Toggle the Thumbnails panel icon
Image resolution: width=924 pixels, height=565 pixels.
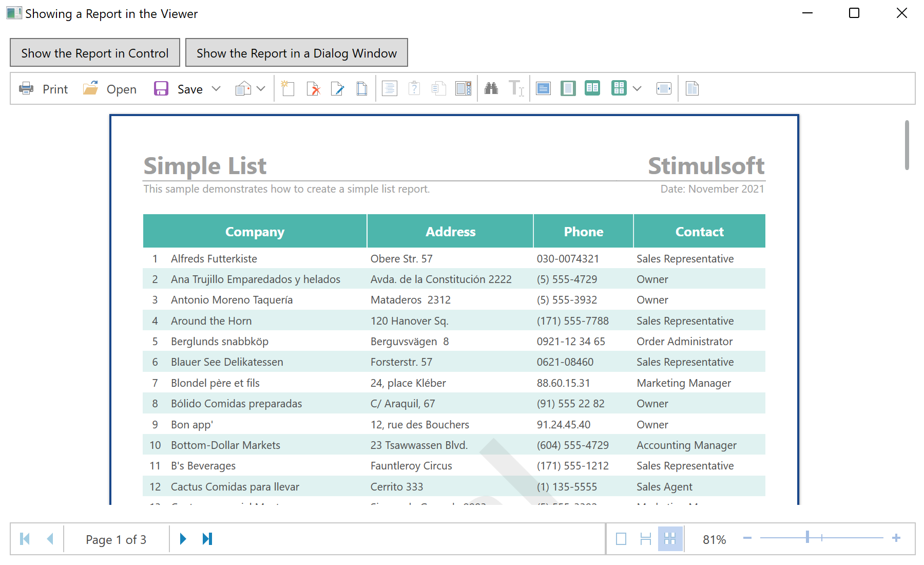coord(463,89)
